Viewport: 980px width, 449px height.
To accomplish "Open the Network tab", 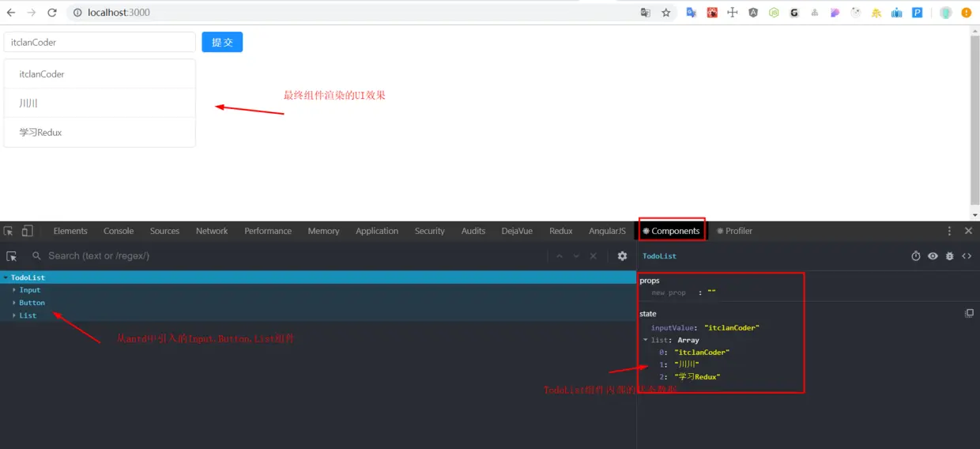I will pos(212,231).
